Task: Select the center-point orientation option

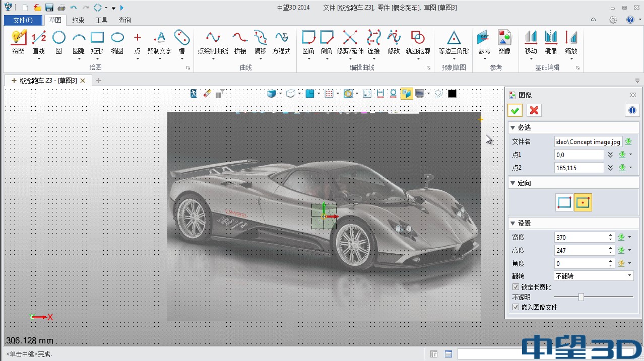Action: pos(583,202)
